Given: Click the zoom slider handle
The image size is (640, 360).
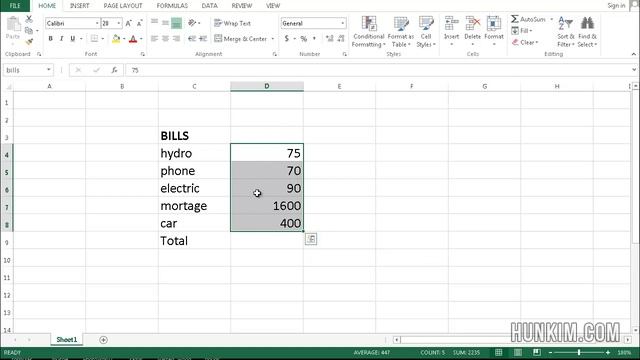Looking at the screenshot, I should (579, 352).
